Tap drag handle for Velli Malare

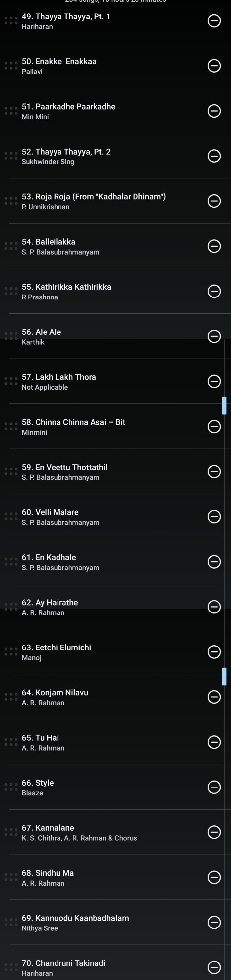click(11, 516)
